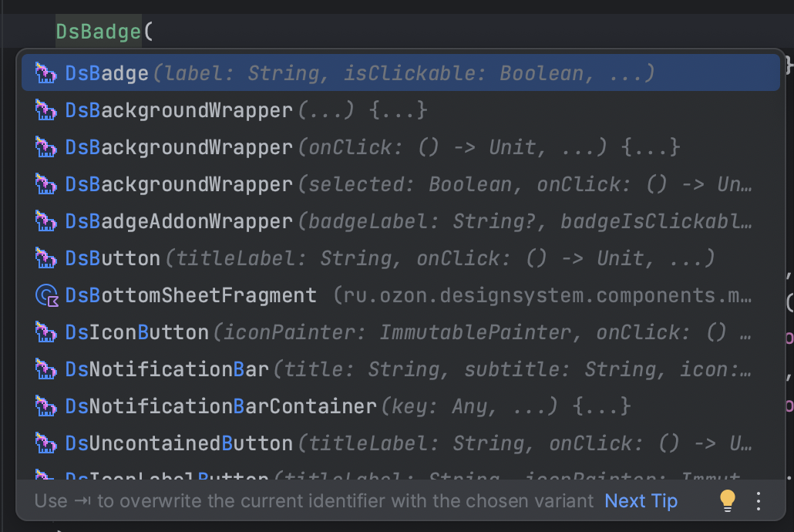794x532 pixels.
Task: Select DsBadgeAddonWrapper suggestion
Action: [400, 221]
